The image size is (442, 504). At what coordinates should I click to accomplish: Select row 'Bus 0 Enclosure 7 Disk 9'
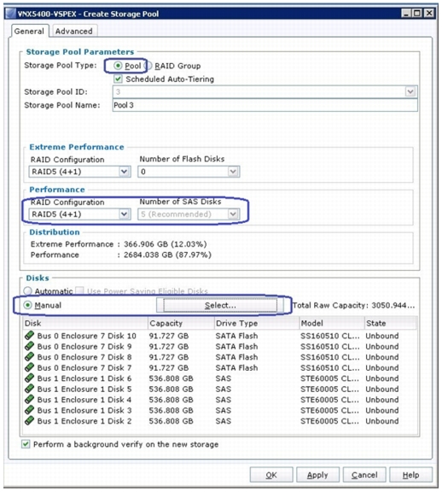click(220, 346)
